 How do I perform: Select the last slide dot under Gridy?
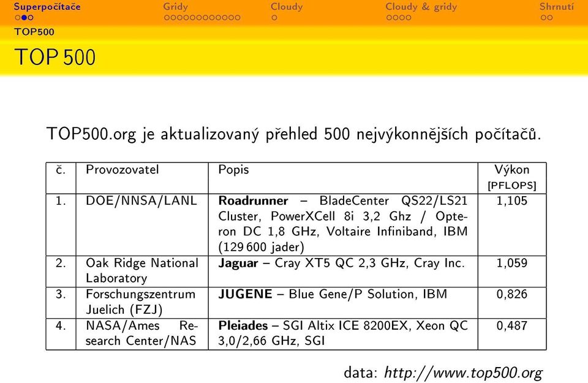click(x=238, y=18)
